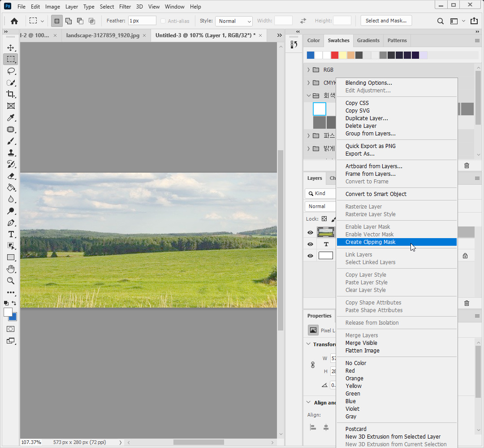Select the Pen tool
This screenshot has width=484, height=448.
point(11,223)
